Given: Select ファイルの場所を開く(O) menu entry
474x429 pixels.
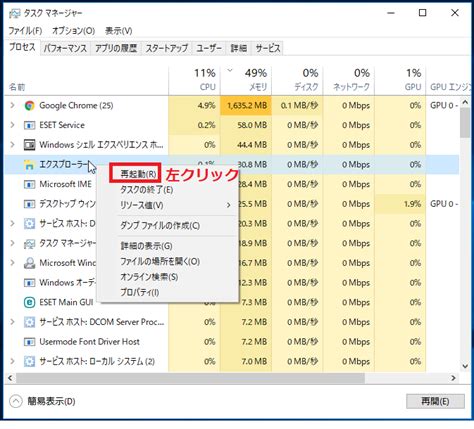Looking at the screenshot, I should [160, 261].
